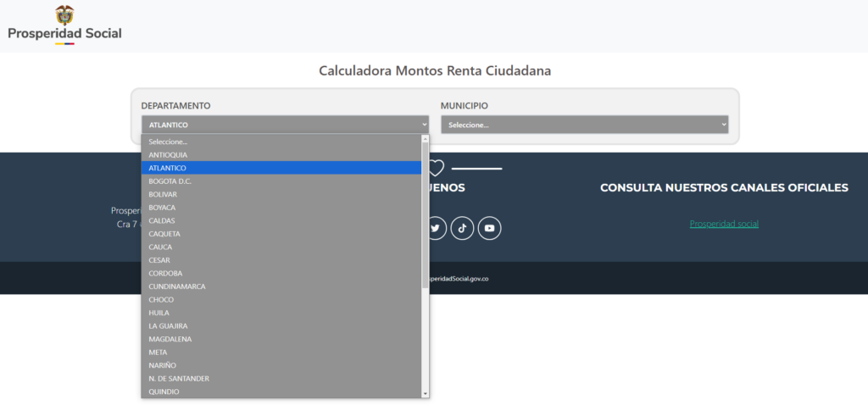Screen dimensions: 868x411
Task: Select the "Seleccione..." option in department list
Action: pyautogui.click(x=281, y=142)
